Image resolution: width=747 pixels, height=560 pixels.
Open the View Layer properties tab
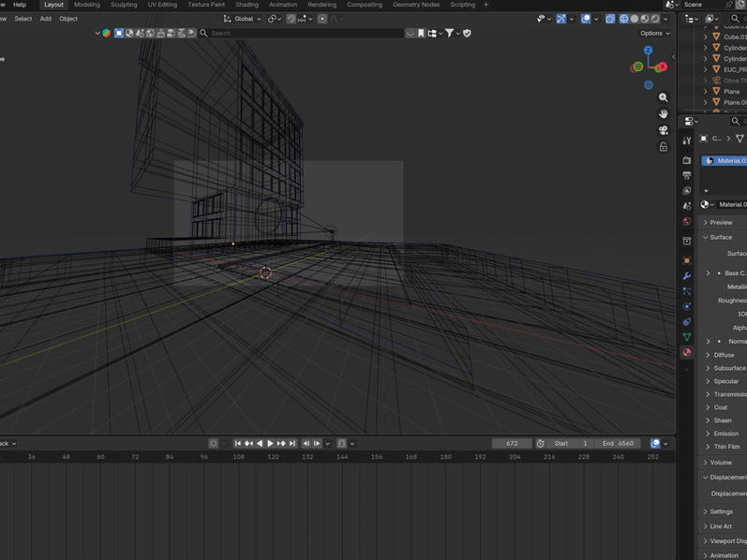(x=686, y=191)
